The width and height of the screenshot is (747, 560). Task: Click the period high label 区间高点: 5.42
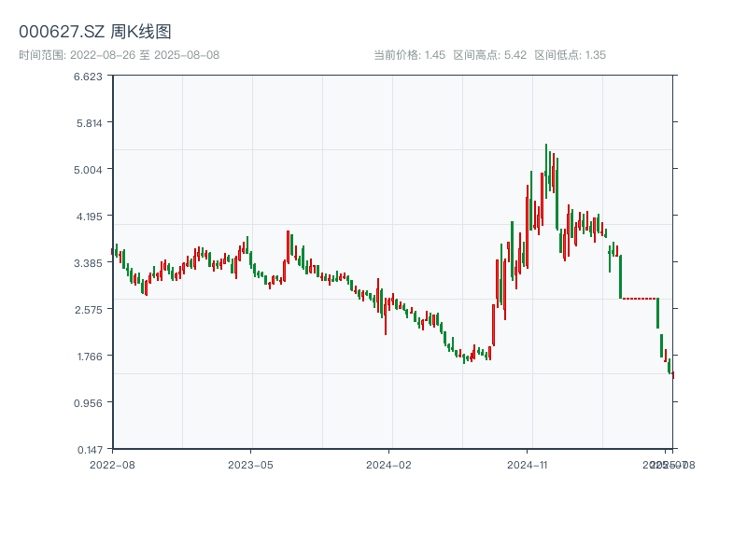pos(489,55)
